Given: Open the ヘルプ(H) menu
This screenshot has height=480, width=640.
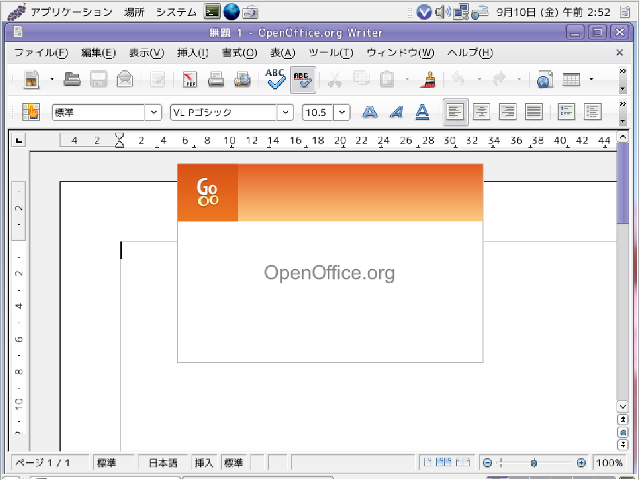Looking at the screenshot, I should (470, 53).
